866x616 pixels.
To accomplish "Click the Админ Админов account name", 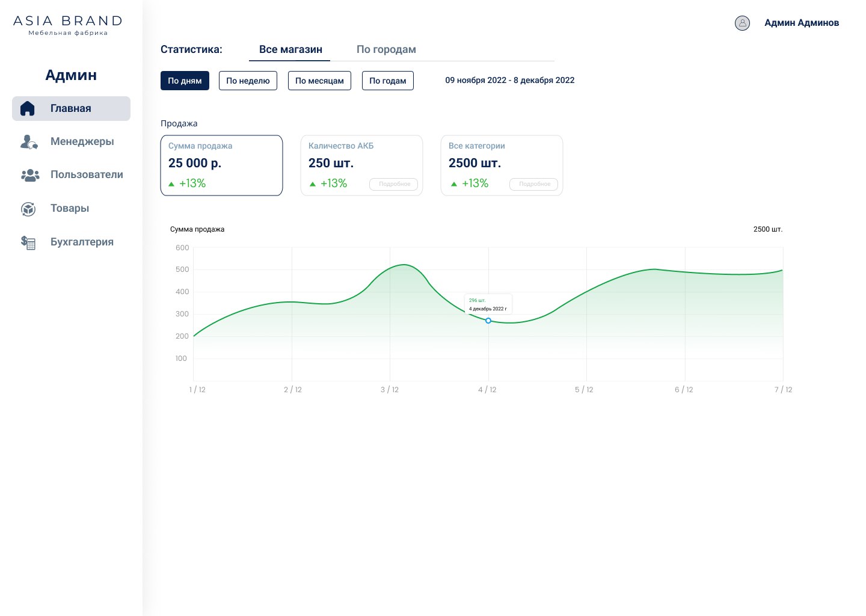I will coord(802,23).
